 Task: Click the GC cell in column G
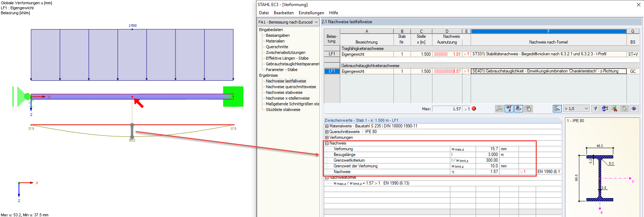(633, 71)
